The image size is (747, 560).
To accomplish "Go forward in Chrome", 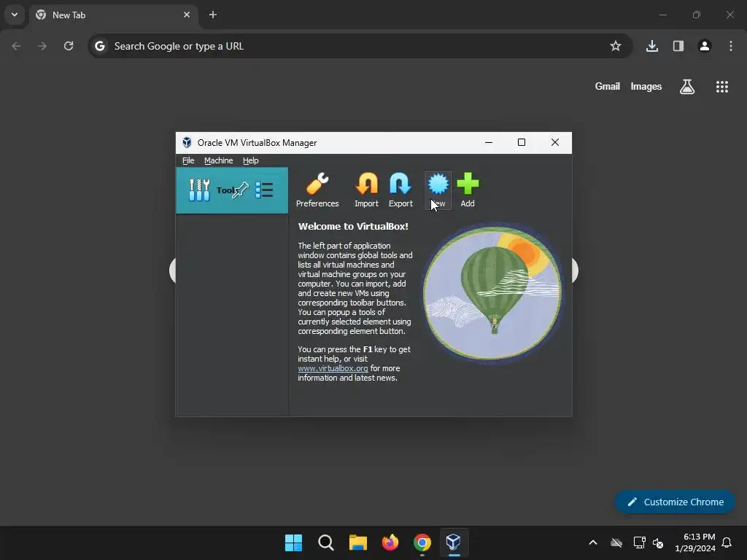I will coord(42,46).
